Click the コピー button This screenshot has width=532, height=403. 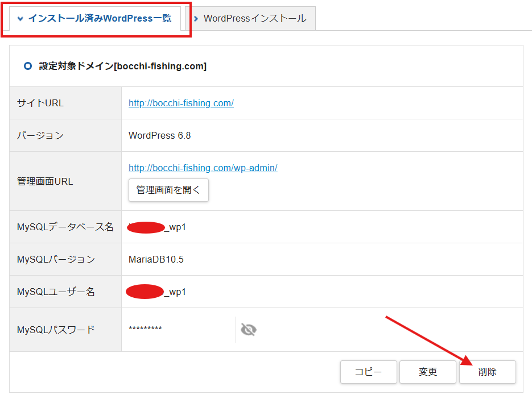368,372
